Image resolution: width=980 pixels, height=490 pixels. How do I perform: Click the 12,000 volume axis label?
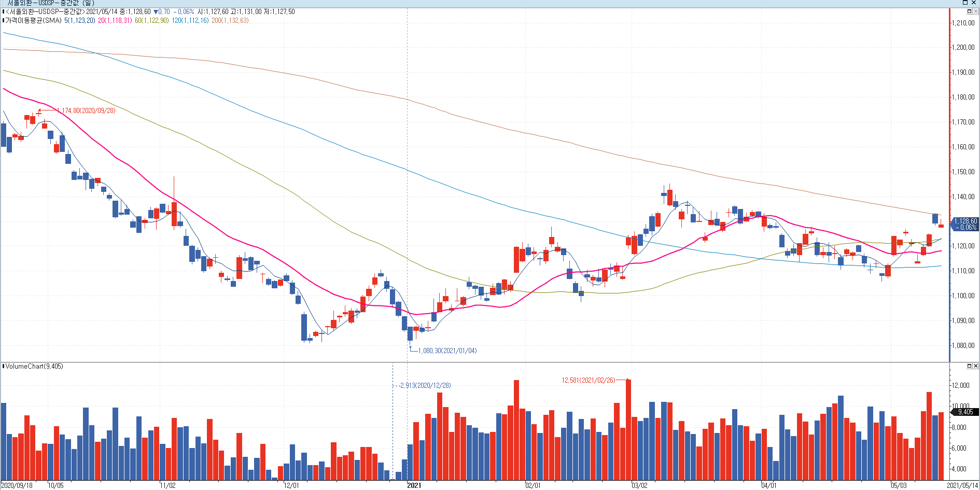(961, 385)
